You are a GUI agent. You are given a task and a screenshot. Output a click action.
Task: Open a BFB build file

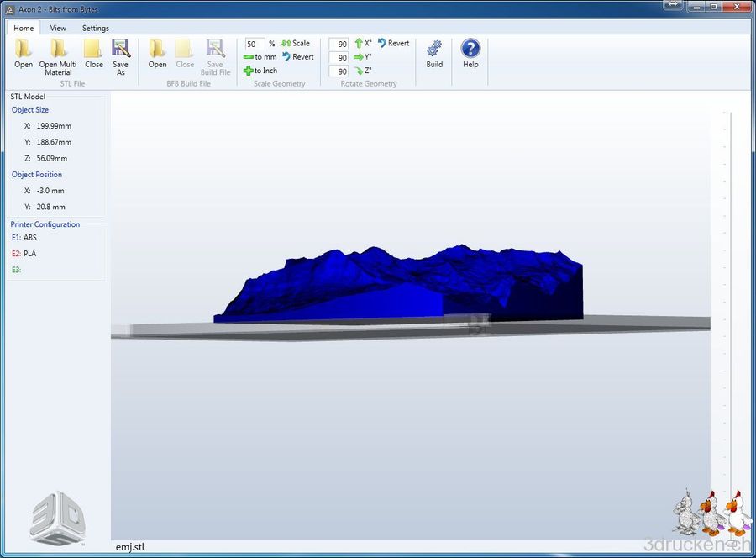point(157,54)
